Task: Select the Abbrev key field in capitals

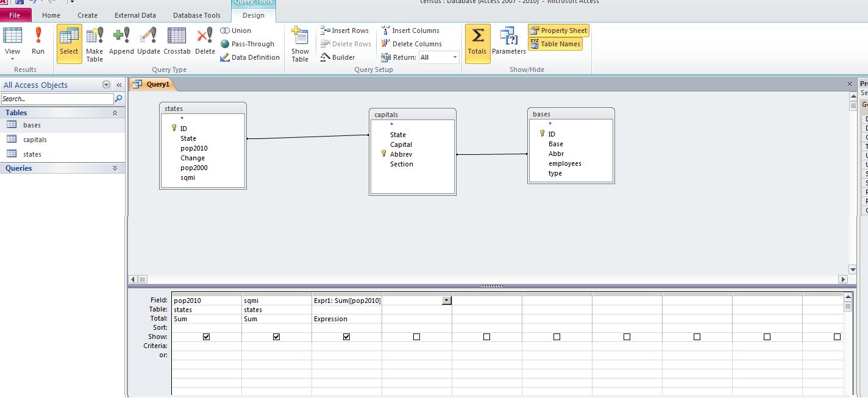Action: coord(401,154)
